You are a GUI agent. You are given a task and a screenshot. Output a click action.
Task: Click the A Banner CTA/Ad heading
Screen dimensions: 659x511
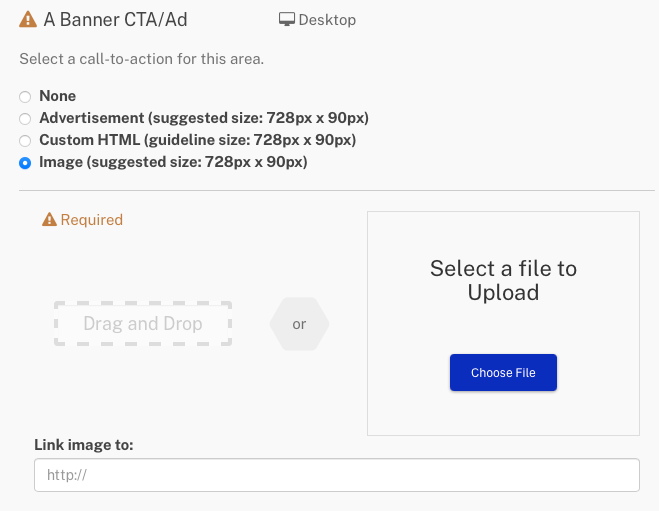[116, 20]
